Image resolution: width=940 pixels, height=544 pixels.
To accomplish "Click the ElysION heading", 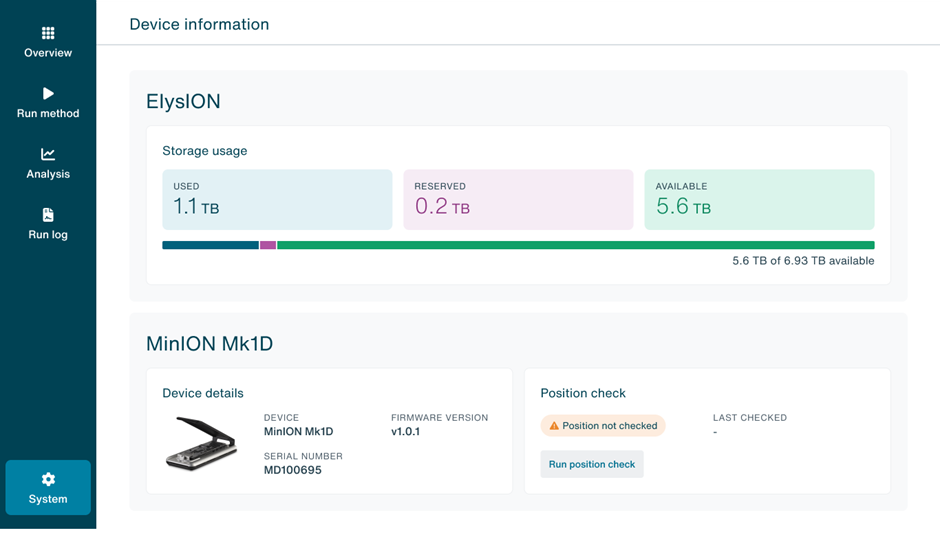I will coord(183,101).
